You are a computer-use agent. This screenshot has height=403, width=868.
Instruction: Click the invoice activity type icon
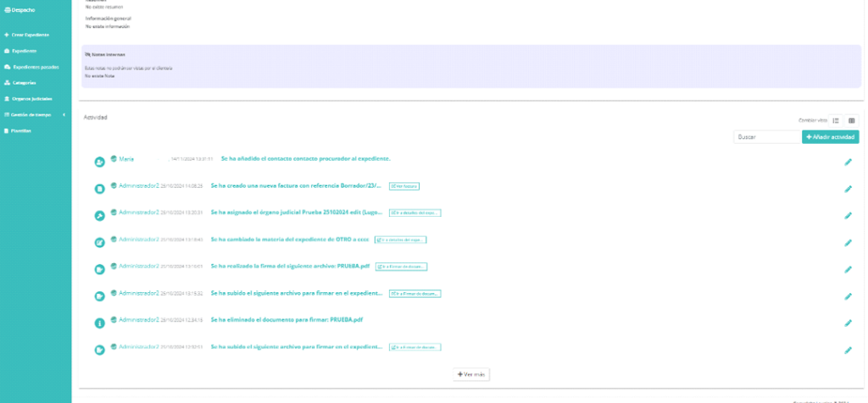(x=99, y=188)
